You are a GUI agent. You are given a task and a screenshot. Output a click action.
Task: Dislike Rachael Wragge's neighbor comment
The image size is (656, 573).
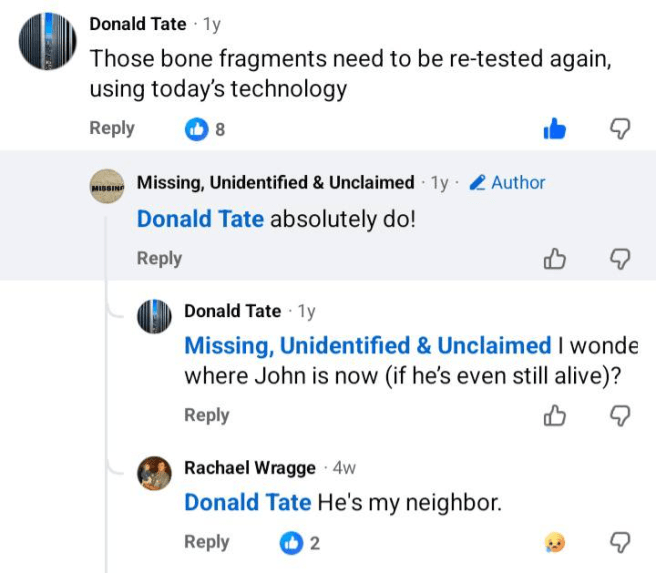point(620,543)
